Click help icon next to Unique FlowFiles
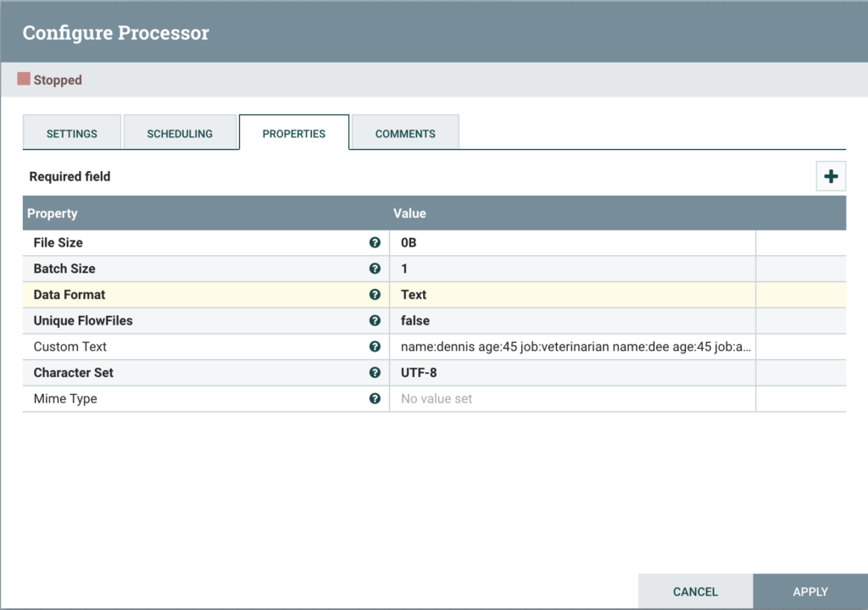Screen dimensions: 868x610 (375, 321)
